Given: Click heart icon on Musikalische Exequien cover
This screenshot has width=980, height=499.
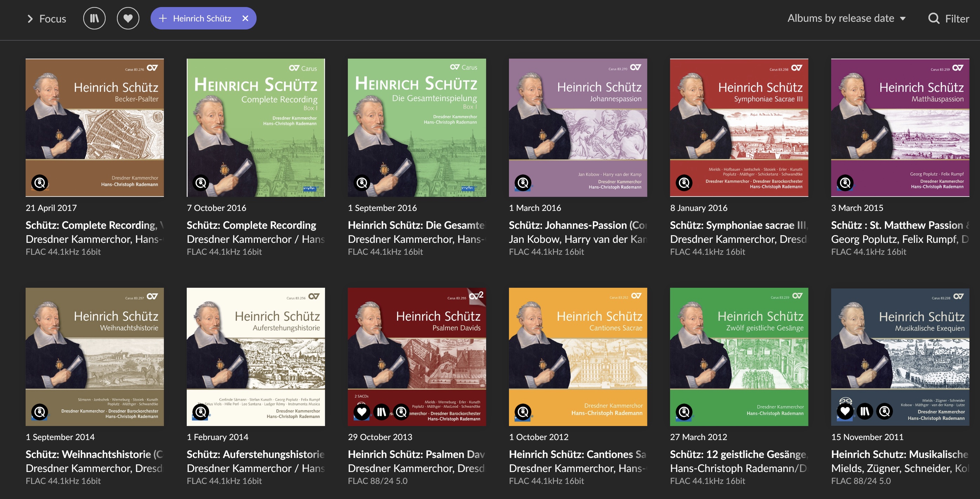Looking at the screenshot, I should click(x=845, y=411).
